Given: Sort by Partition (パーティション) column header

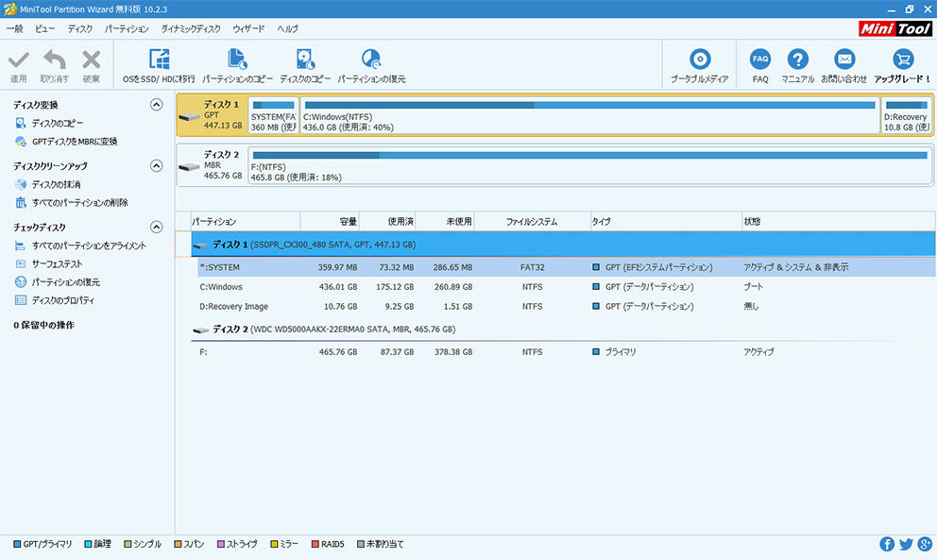Looking at the screenshot, I should [x=245, y=222].
